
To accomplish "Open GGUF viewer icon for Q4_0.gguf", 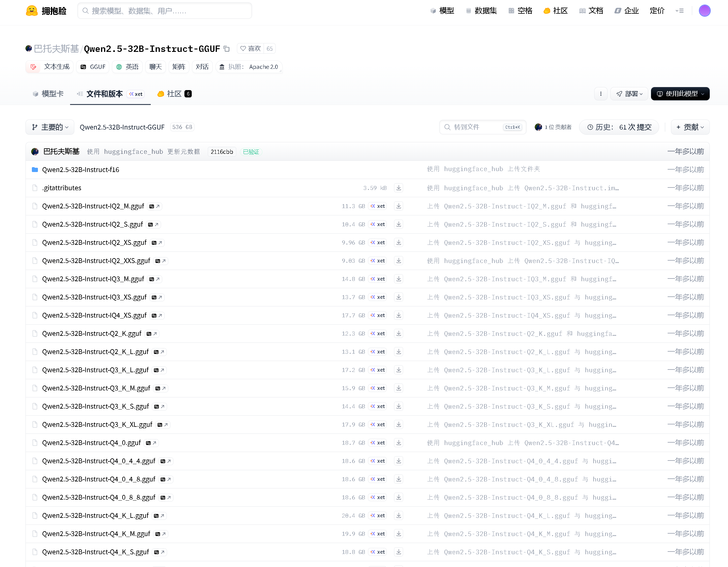I will 151,443.
